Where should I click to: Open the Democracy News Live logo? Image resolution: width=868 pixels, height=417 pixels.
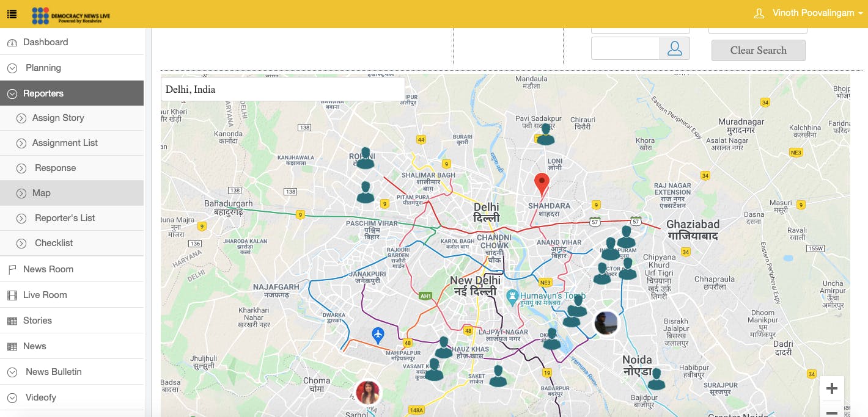click(x=71, y=15)
